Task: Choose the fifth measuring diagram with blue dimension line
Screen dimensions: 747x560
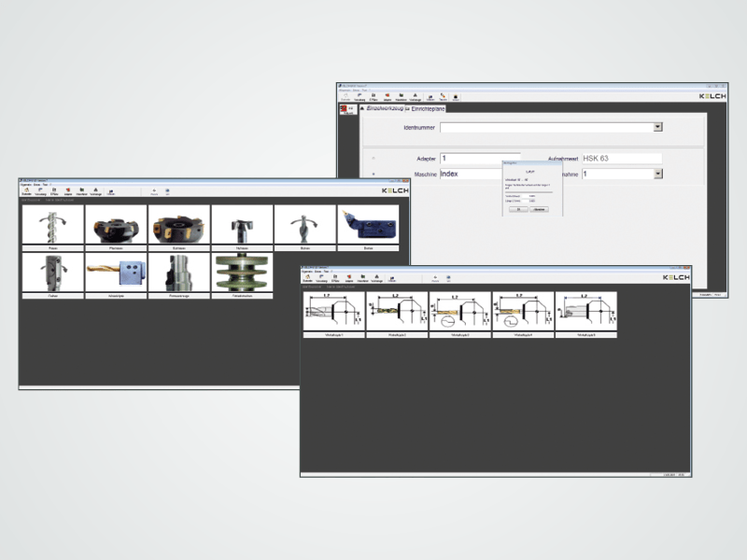Action: pyautogui.click(x=586, y=312)
